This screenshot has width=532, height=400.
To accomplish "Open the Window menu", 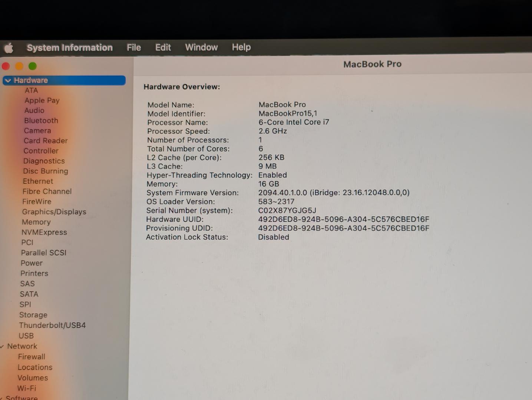I will point(201,47).
